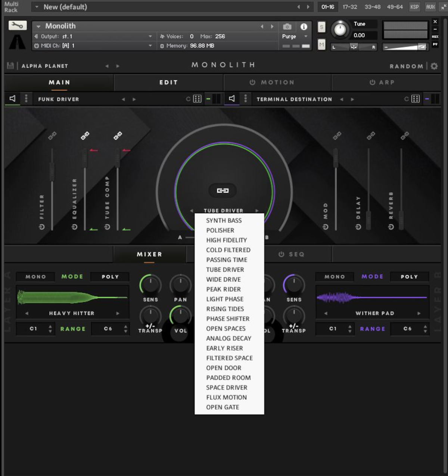
Task: Click the Heavy Hitter waveform display
Action: pos(72,298)
